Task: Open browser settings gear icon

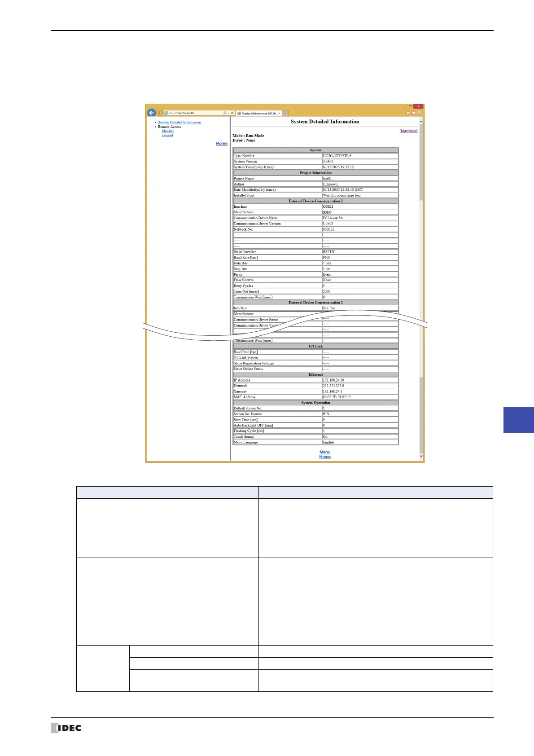Action: coord(420,113)
